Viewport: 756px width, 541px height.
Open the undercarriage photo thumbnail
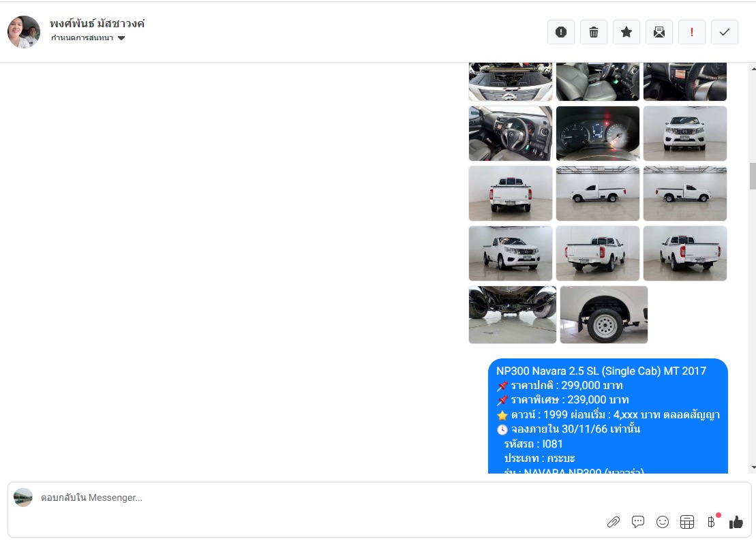click(513, 315)
